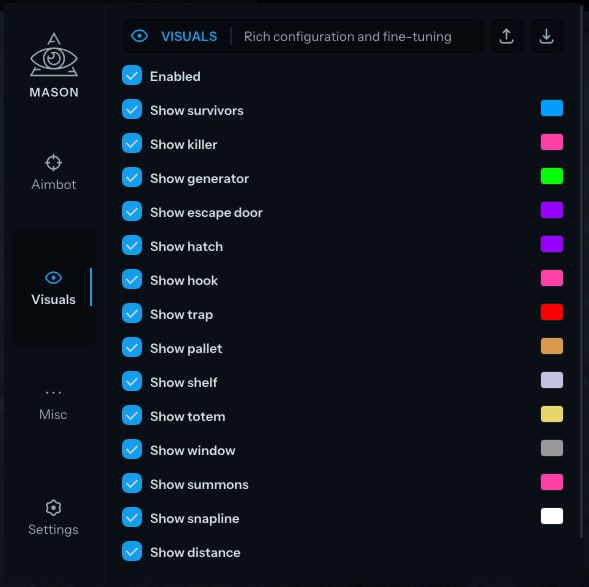589x587 pixels.
Task: Pick the red Show trap color swatch
Action: click(552, 312)
